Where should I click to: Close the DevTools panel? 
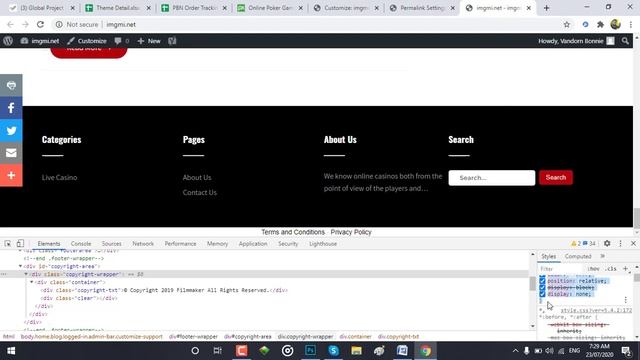coord(633,243)
